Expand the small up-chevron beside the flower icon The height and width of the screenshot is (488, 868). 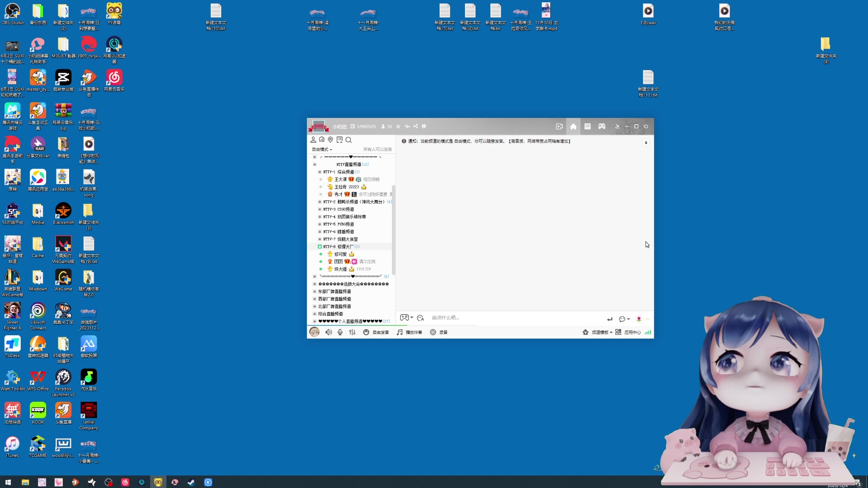click(647, 319)
